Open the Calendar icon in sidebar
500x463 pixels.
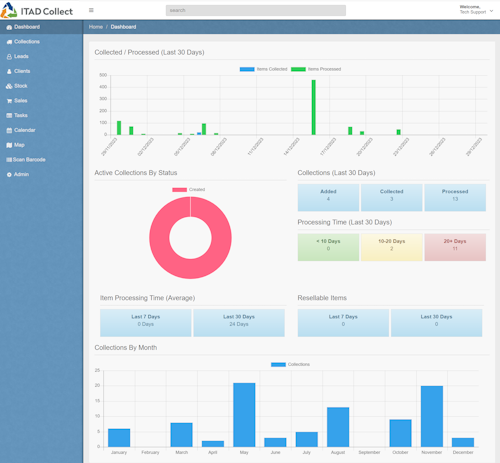click(9, 130)
